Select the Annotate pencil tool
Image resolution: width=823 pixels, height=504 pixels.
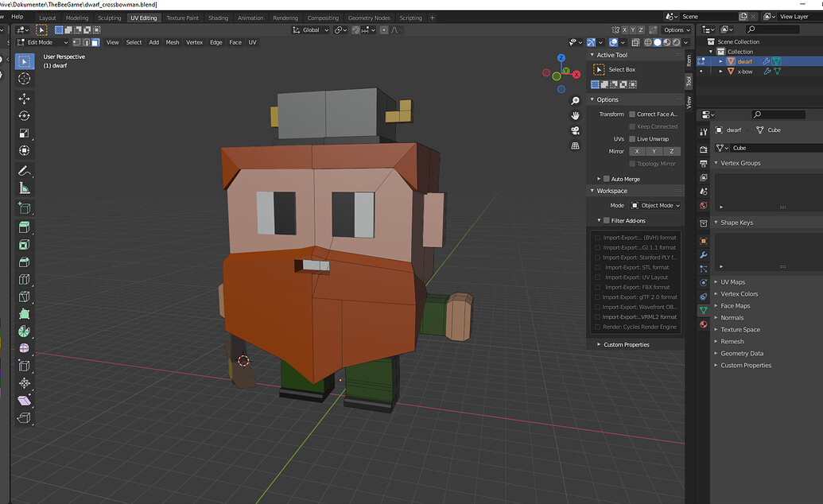[24, 171]
